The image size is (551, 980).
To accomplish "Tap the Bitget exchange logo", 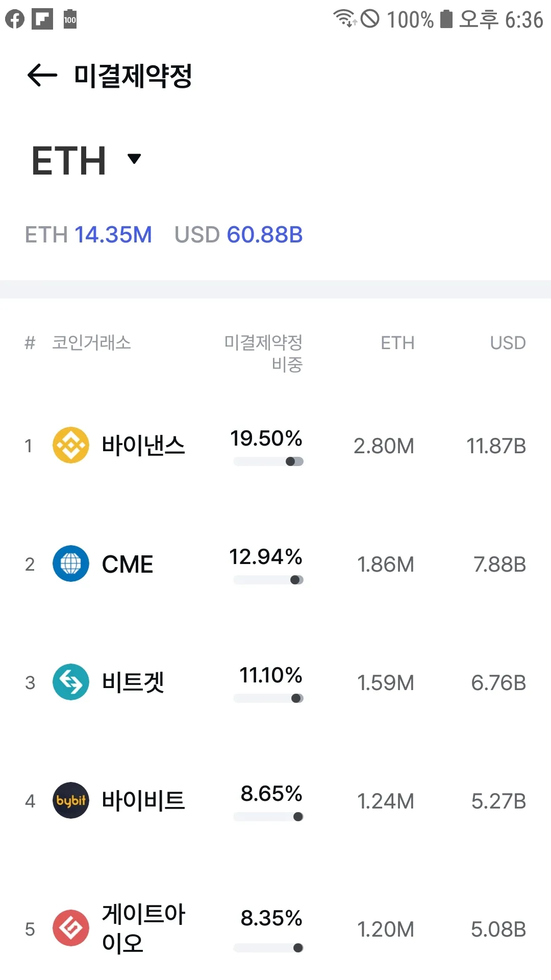I will [71, 682].
